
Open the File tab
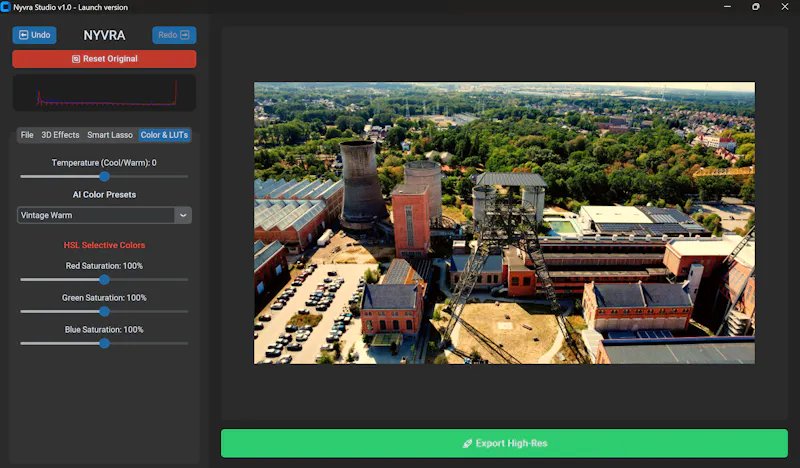pyautogui.click(x=27, y=135)
